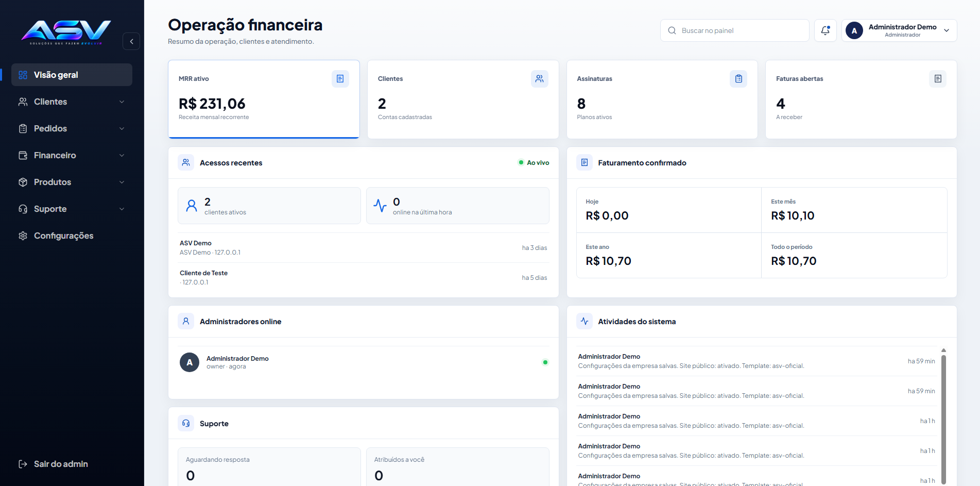The image size is (980, 486).
Task: Click the Faturamento confirmado panel icon
Action: (x=584, y=162)
